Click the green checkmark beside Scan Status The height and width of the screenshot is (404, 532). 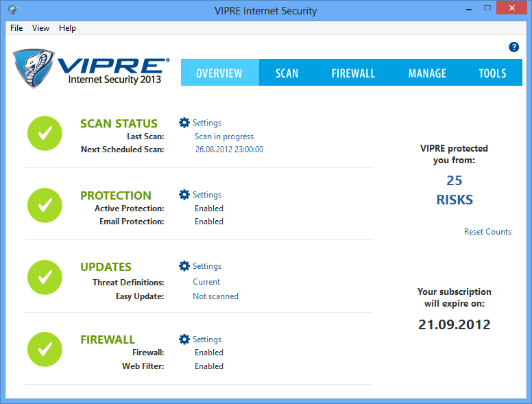(x=45, y=133)
